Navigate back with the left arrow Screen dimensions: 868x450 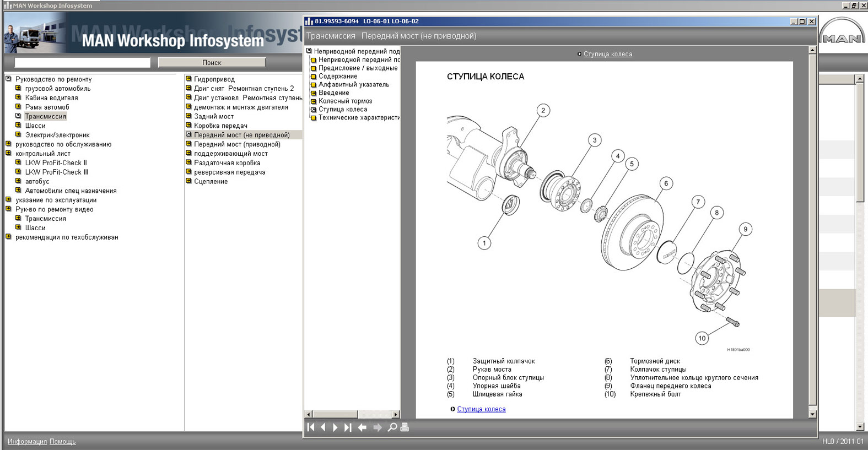pyautogui.click(x=362, y=427)
